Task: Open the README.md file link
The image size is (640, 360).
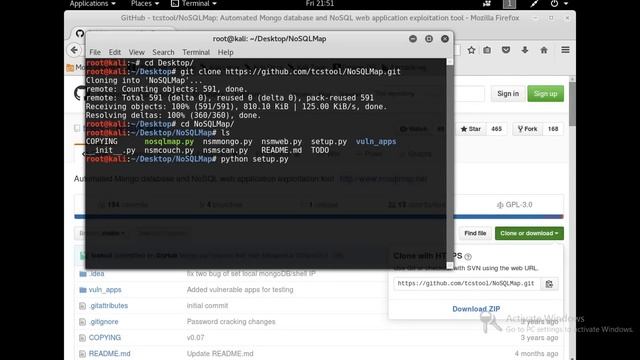Action: 110,353
